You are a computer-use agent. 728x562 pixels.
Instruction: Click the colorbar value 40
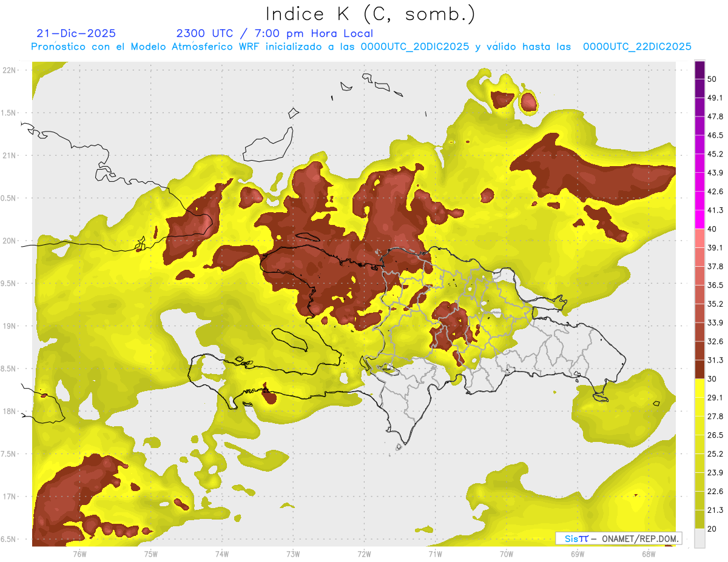[x=713, y=229]
